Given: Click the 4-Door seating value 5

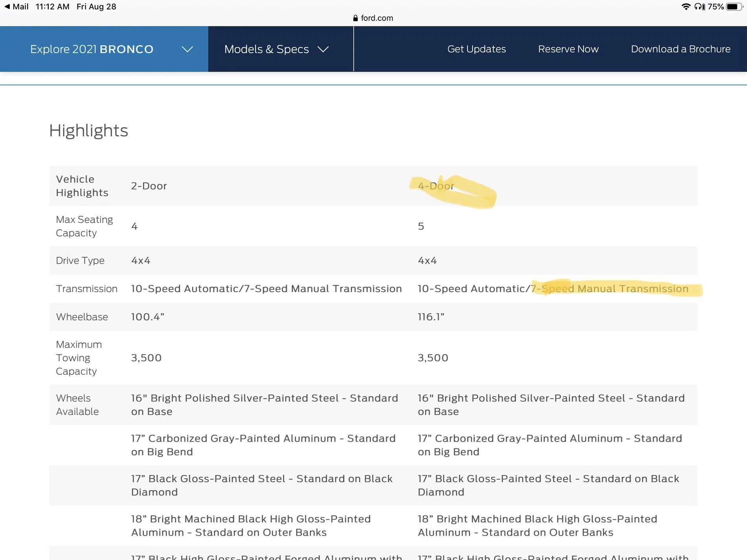Looking at the screenshot, I should (x=421, y=226).
